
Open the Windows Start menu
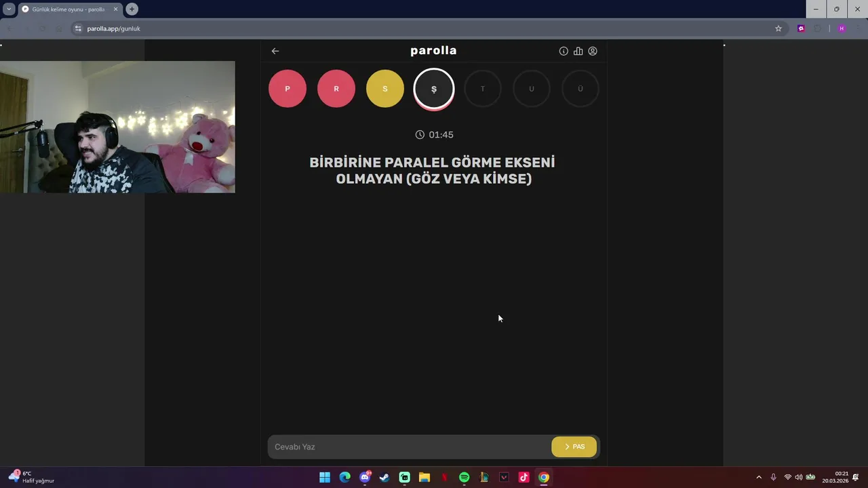coord(325,477)
